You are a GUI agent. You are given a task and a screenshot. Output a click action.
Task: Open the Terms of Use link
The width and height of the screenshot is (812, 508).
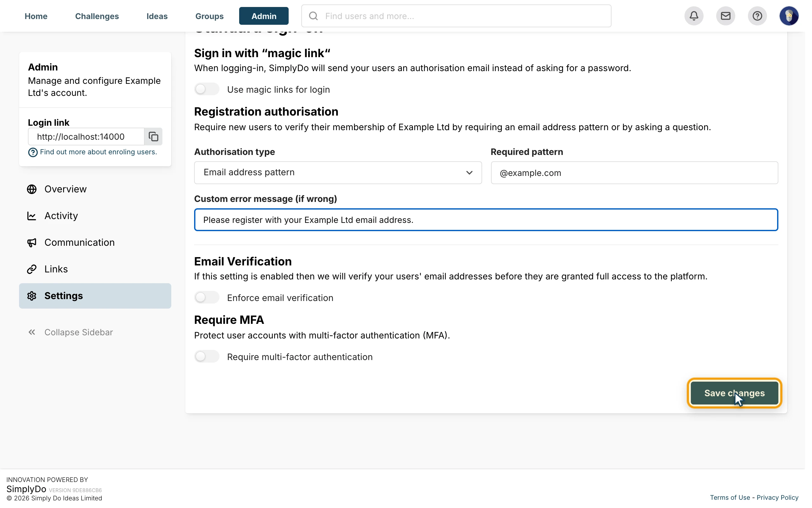[730, 498]
